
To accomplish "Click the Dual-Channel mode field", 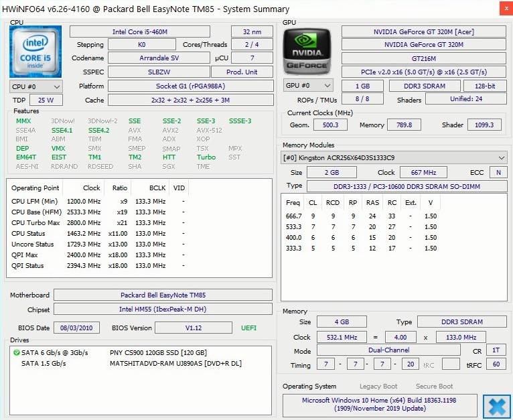I will [x=388, y=350].
